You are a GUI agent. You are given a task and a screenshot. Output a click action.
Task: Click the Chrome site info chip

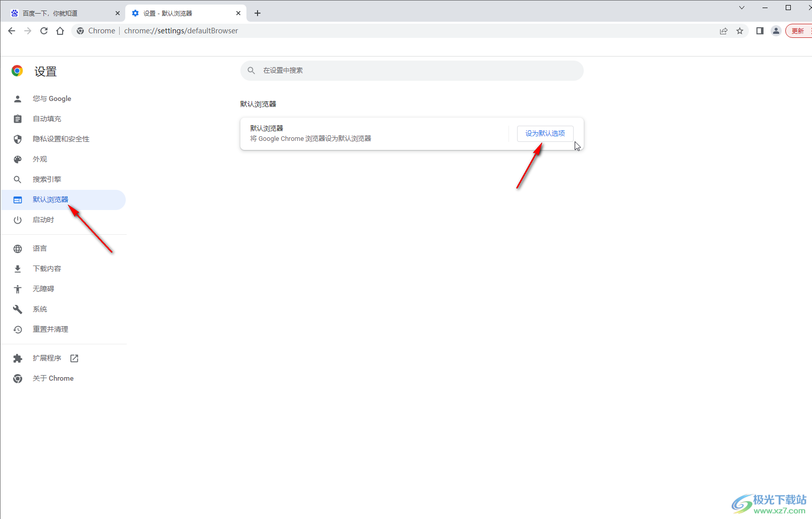[96, 31]
